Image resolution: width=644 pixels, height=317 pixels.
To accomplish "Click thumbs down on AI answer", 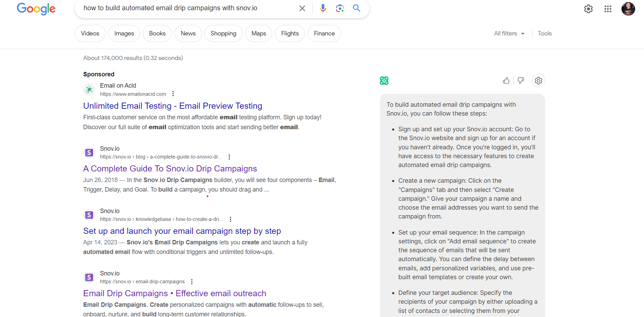I will click(x=521, y=81).
